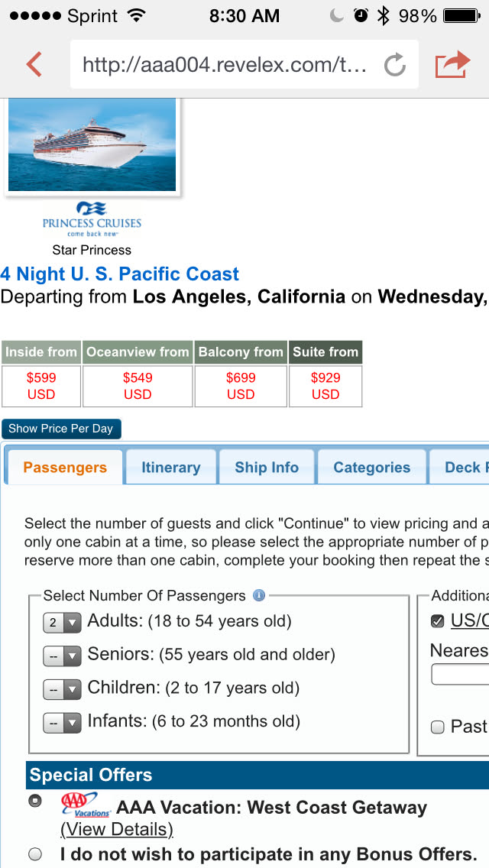Select AAA Vacation West Coast Getaway offer

pyautogui.click(x=35, y=801)
